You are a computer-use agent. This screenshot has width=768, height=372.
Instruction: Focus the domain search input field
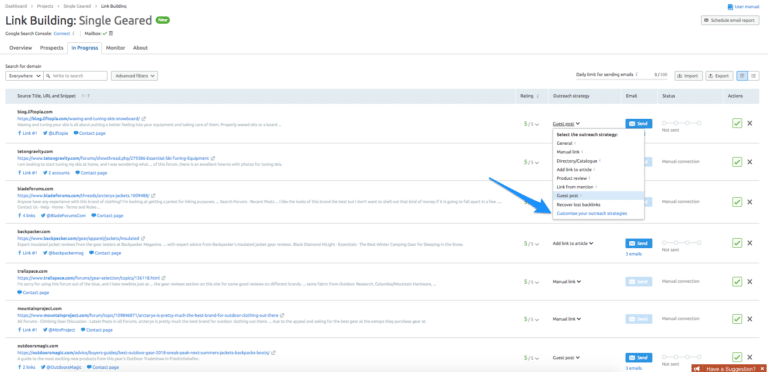click(75, 76)
